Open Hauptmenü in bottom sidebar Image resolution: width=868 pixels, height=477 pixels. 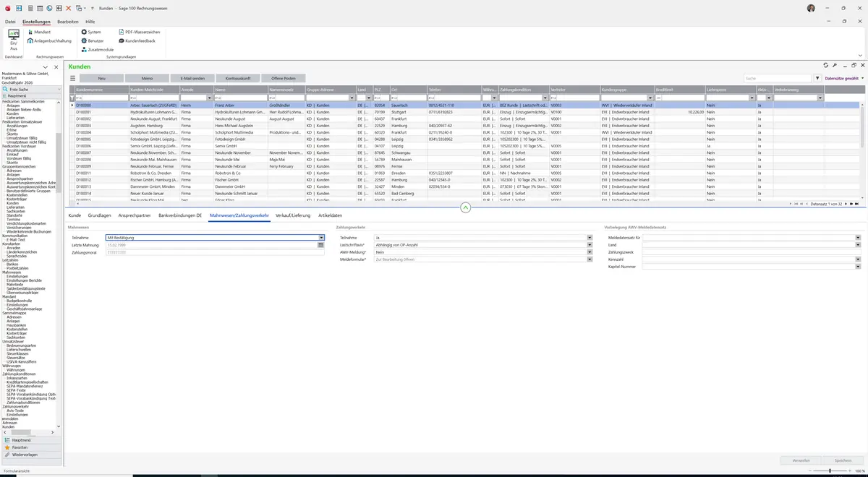coord(31,439)
